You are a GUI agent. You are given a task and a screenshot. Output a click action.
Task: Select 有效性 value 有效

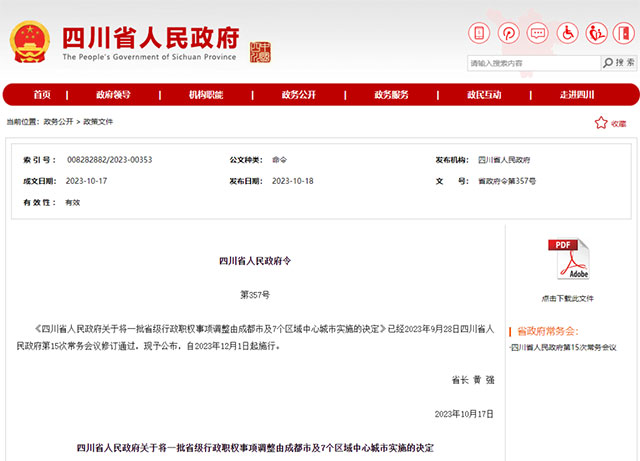click(x=73, y=203)
